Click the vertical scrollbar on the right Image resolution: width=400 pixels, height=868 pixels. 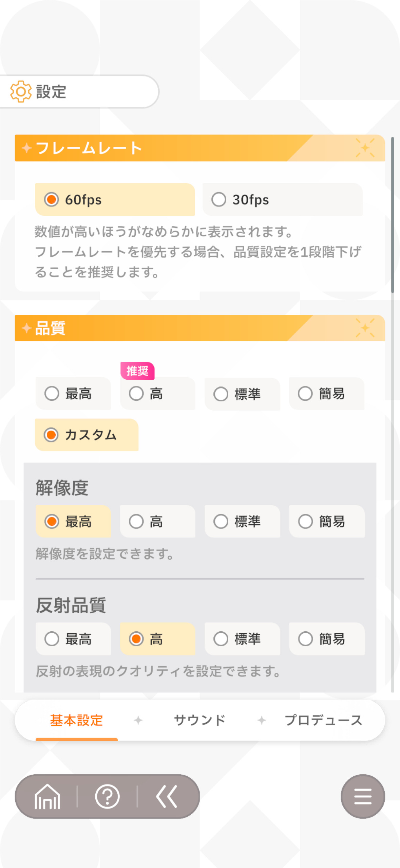click(393, 215)
